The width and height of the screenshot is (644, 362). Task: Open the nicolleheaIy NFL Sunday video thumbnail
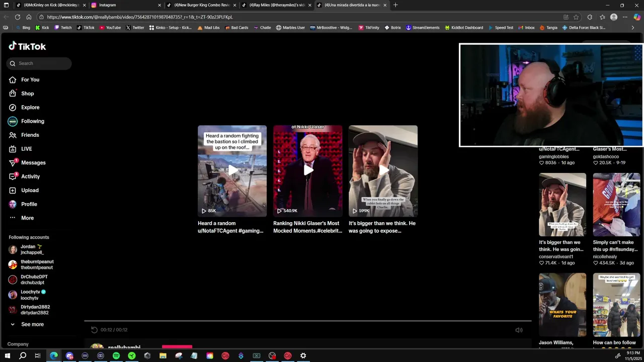click(x=616, y=205)
